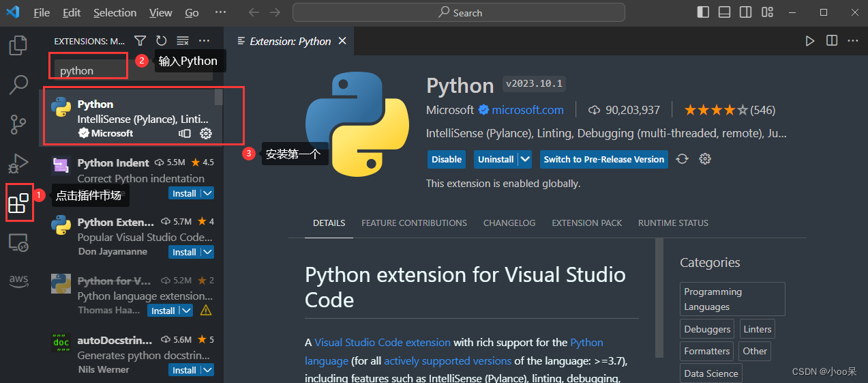Image resolution: width=868 pixels, height=383 pixels.
Task: Click the sync icon beside the Python gear in list
Action: (185, 133)
